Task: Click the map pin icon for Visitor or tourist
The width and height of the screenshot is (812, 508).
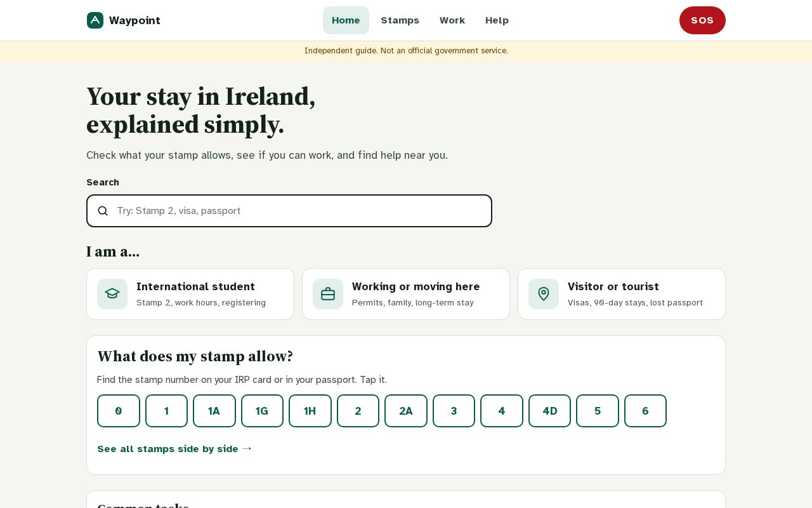Action: pos(544,294)
